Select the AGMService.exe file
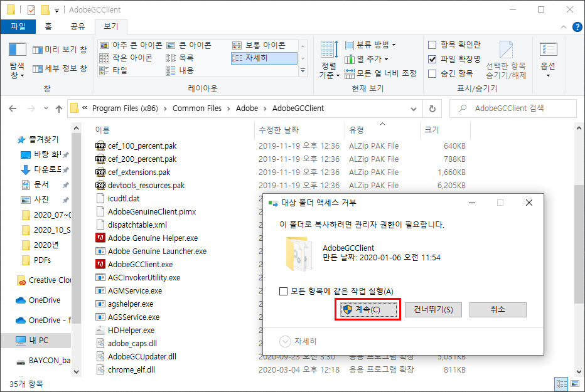Viewport: 585px width, 392px height. pyautogui.click(x=135, y=291)
